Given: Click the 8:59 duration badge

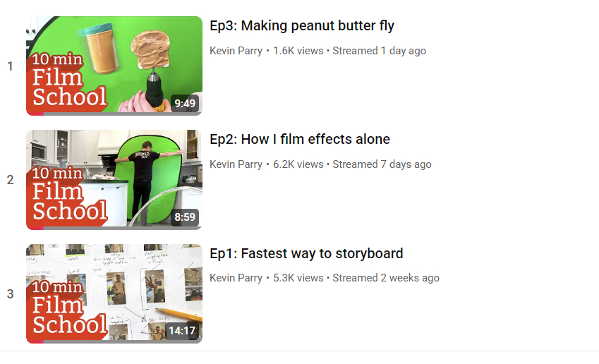Looking at the screenshot, I should click(185, 217).
